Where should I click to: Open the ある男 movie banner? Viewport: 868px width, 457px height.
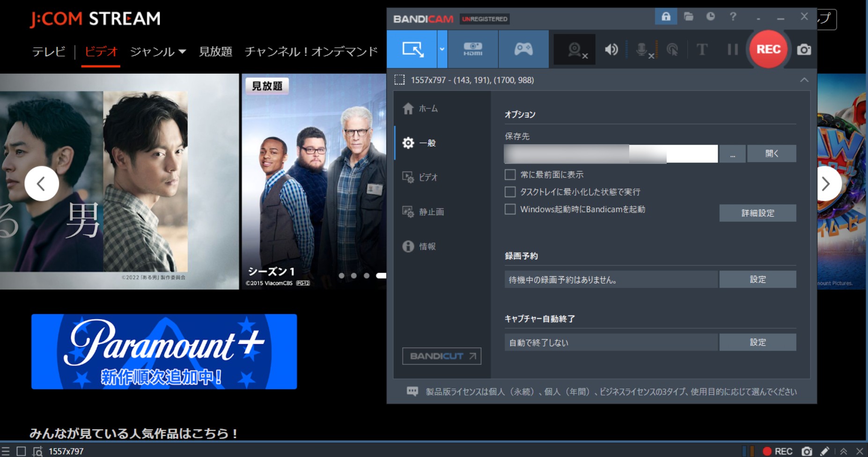tap(119, 181)
